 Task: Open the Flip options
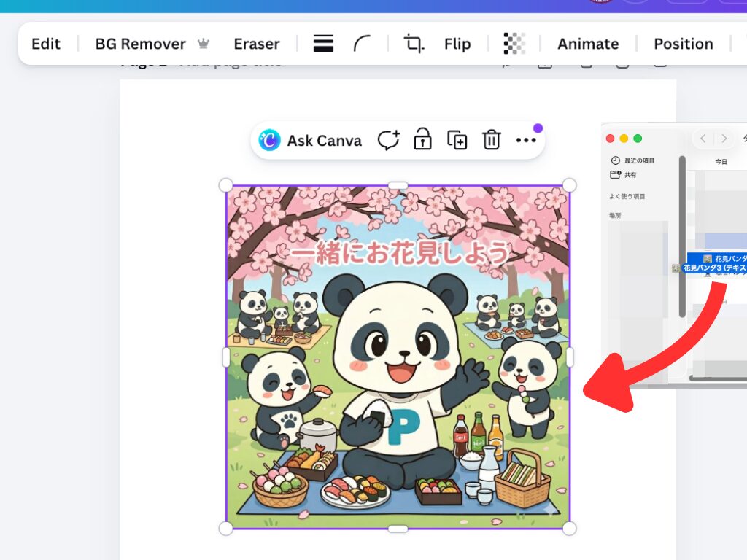[x=457, y=44]
